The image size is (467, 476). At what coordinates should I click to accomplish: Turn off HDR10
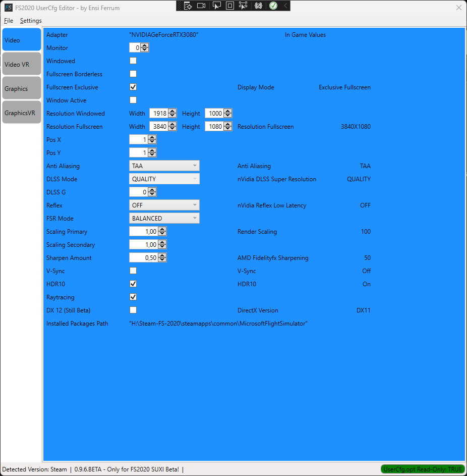[133, 284]
